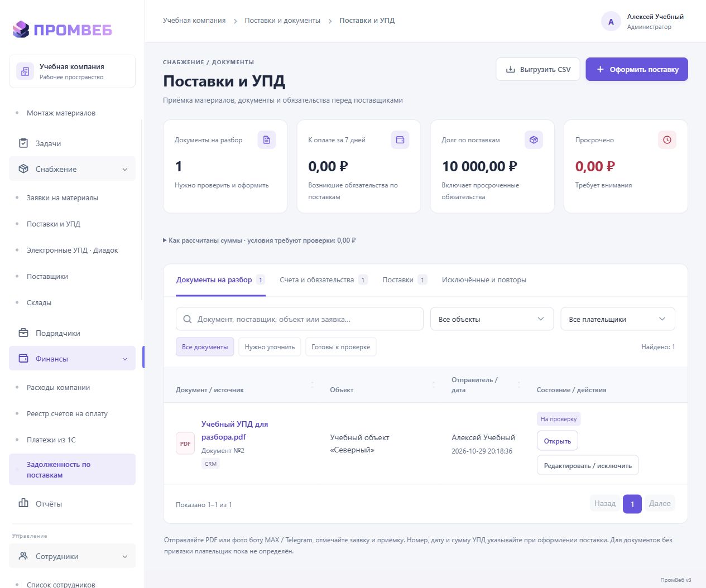Click Редактировать / исключить button
The image size is (706, 588).
(588, 465)
